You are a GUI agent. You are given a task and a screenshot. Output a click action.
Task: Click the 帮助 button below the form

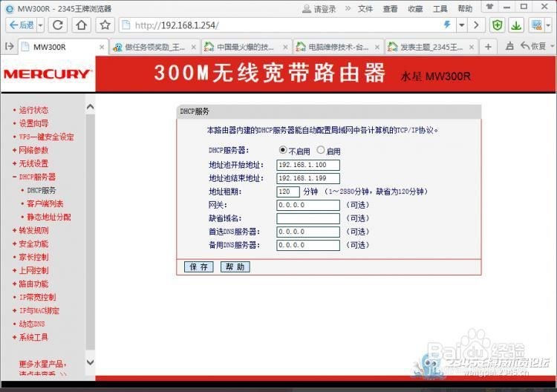point(235,267)
